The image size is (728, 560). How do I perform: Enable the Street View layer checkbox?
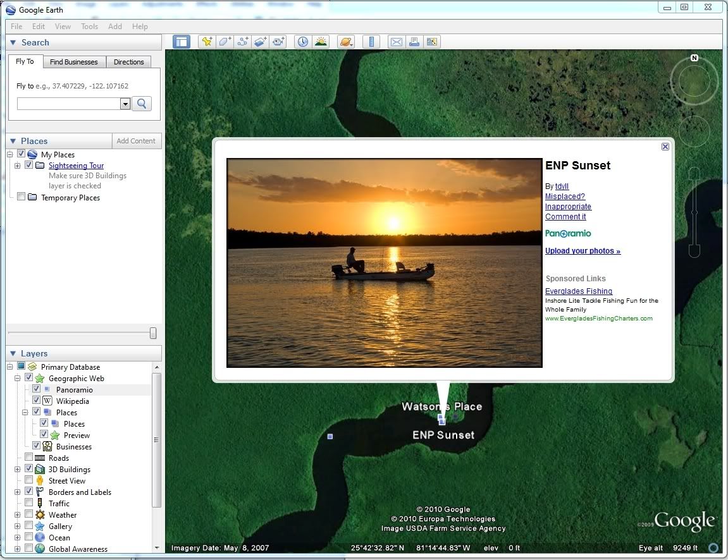click(29, 480)
